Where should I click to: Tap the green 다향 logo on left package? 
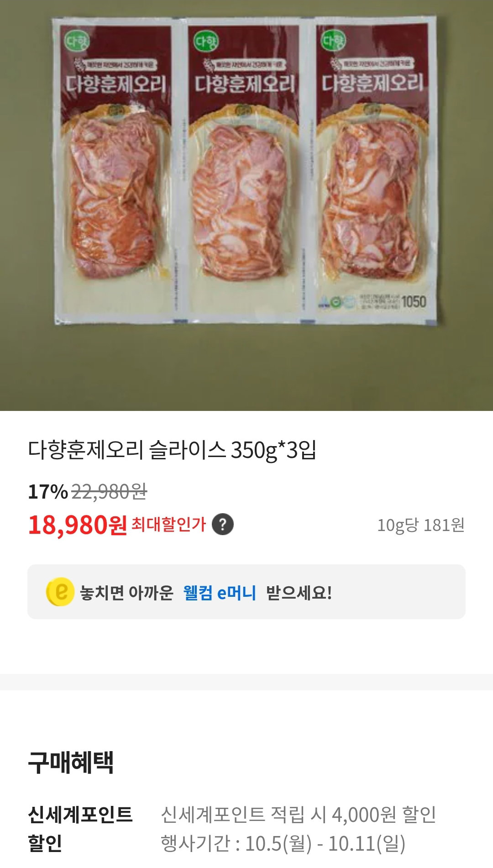(x=77, y=42)
